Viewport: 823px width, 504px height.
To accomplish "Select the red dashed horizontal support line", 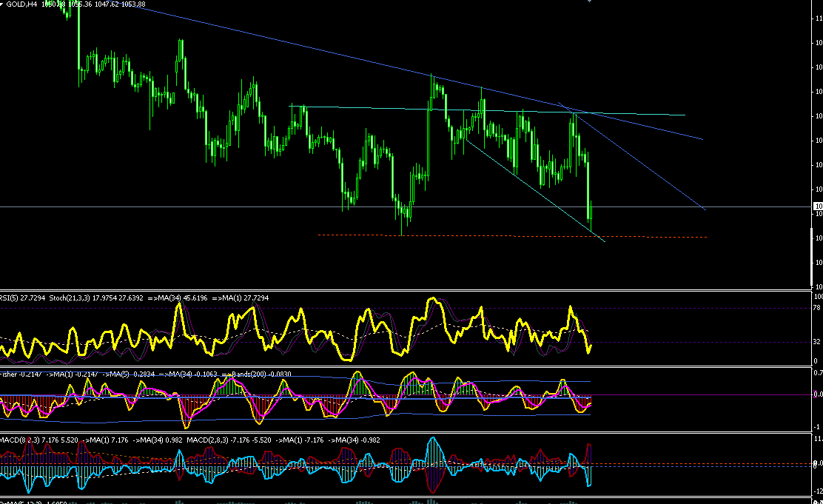I will point(512,236).
